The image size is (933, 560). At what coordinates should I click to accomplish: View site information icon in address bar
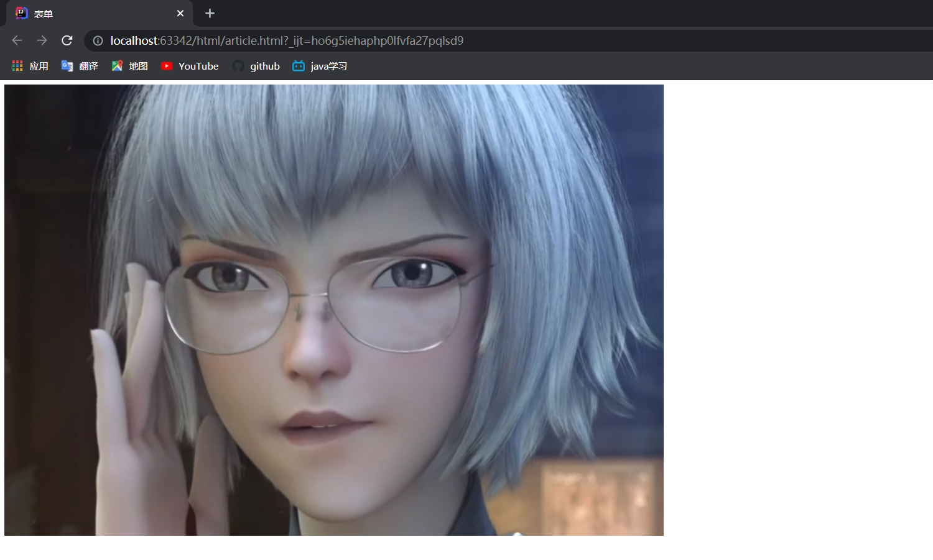click(x=98, y=40)
